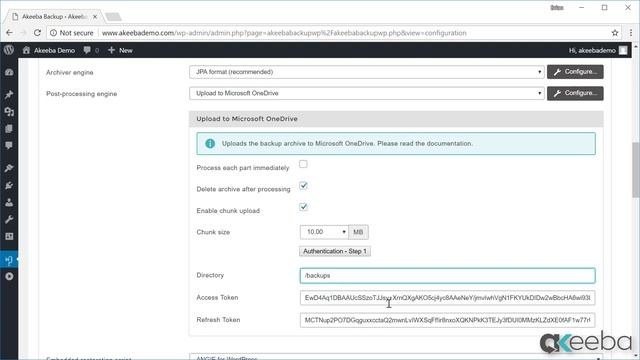Open the Hi, akeebademo account menu

[598, 50]
